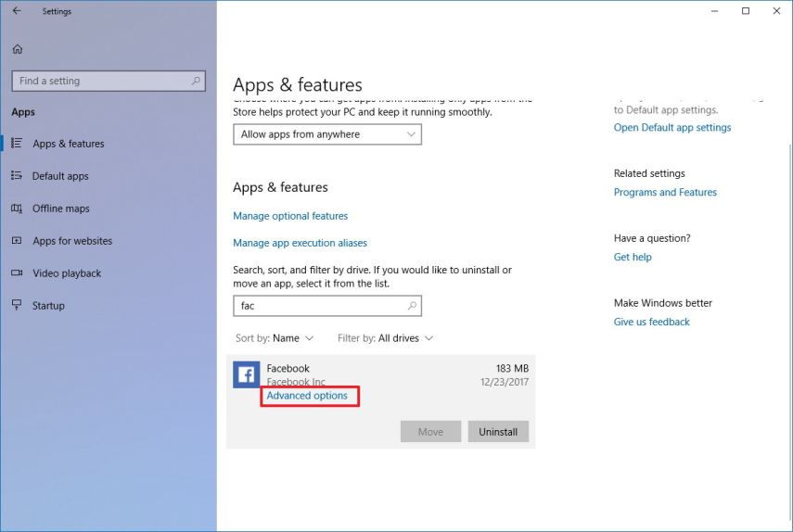793x532 pixels.
Task: Click the 183 MB size value
Action: coord(512,368)
